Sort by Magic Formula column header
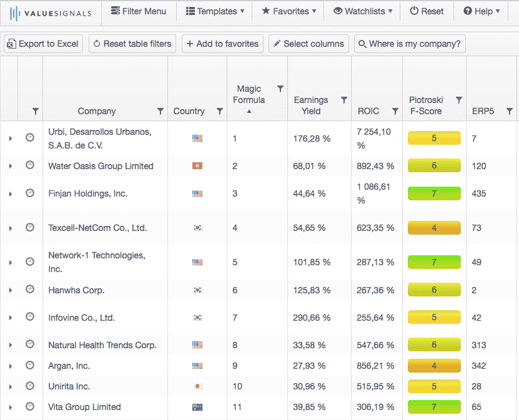This screenshot has height=420, width=519. point(249,94)
